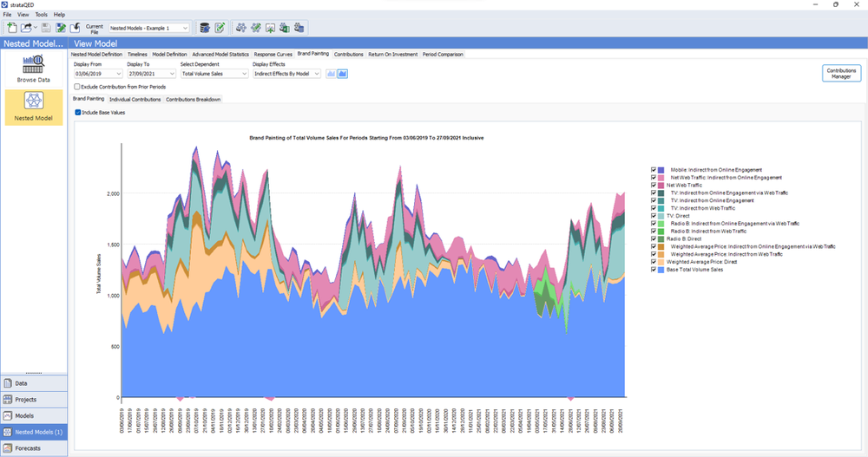Click the first network model toolbar icon

(x=240, y=28)
